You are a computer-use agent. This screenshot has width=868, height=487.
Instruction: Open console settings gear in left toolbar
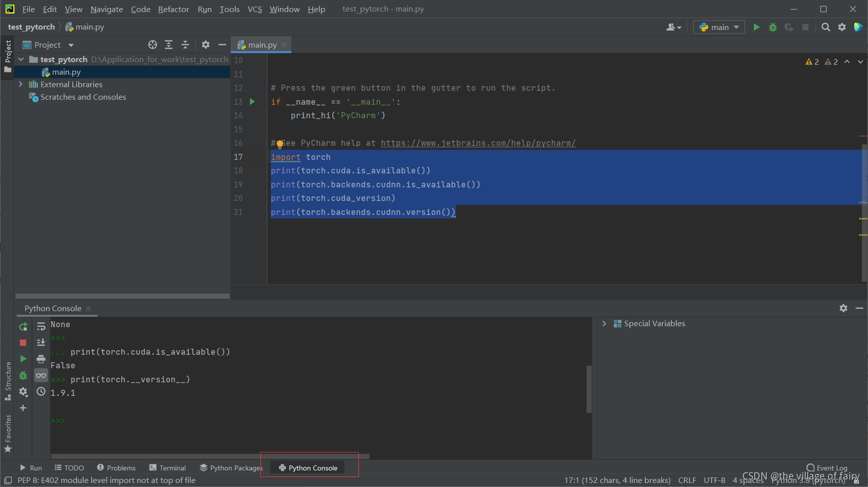[x=23, y=392]
